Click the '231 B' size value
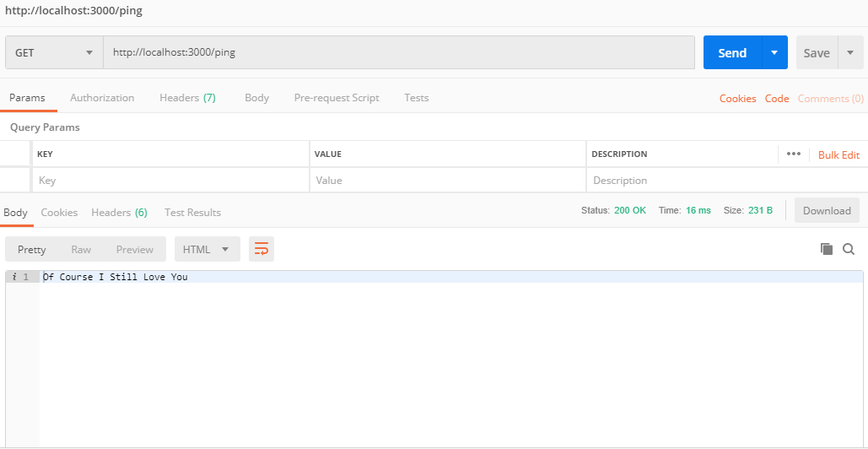Image resolution: width=868 pixels, height=449 pixels. pos(760,210)
